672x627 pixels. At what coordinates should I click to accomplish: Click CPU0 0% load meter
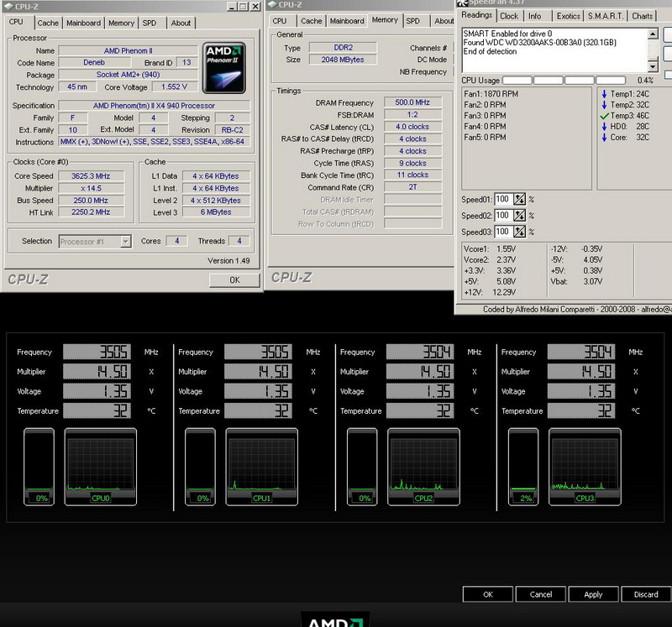coord(39,467)
